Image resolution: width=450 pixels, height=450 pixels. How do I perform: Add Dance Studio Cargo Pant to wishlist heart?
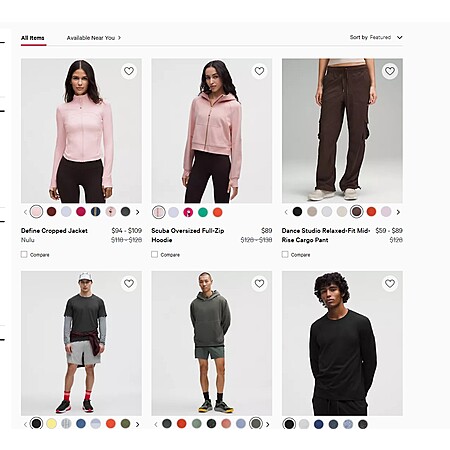(390, 71)
